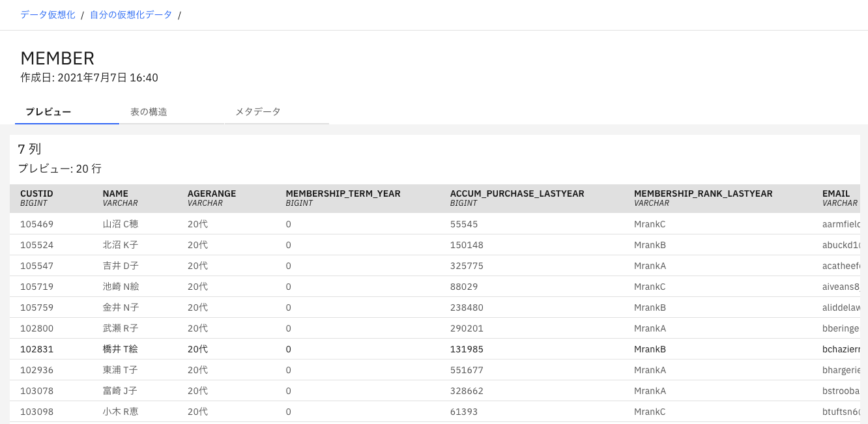Viewport: 868px width, 424px height.
Task: Select the CUSTID cell 102800
Action: [x=37, y=328]
